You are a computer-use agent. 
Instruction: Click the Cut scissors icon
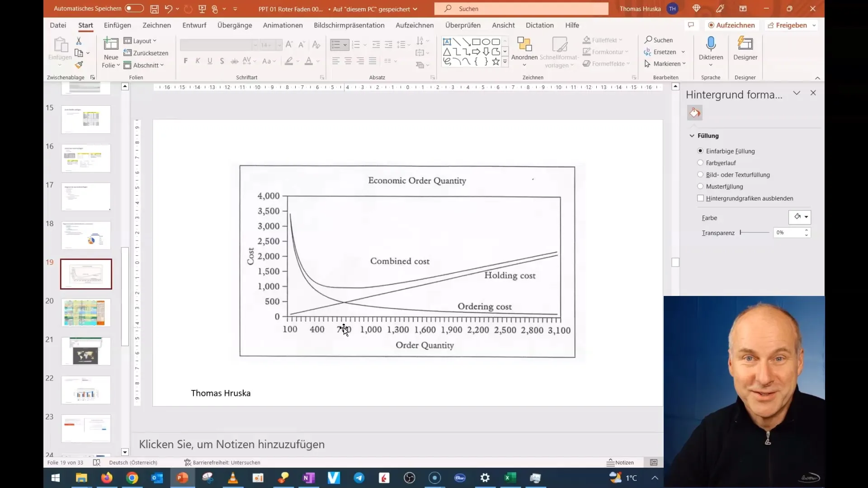pyautogui.click(x=79, y=41)
